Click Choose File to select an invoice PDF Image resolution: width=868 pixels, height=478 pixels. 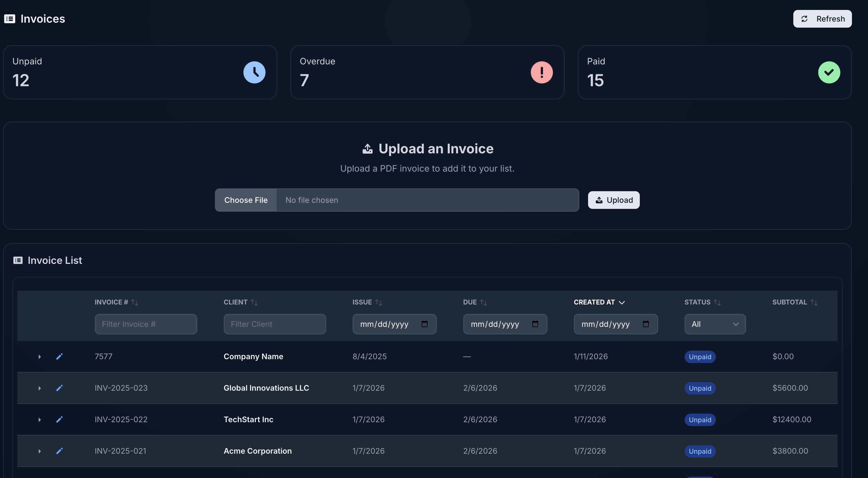click(246, 199)
